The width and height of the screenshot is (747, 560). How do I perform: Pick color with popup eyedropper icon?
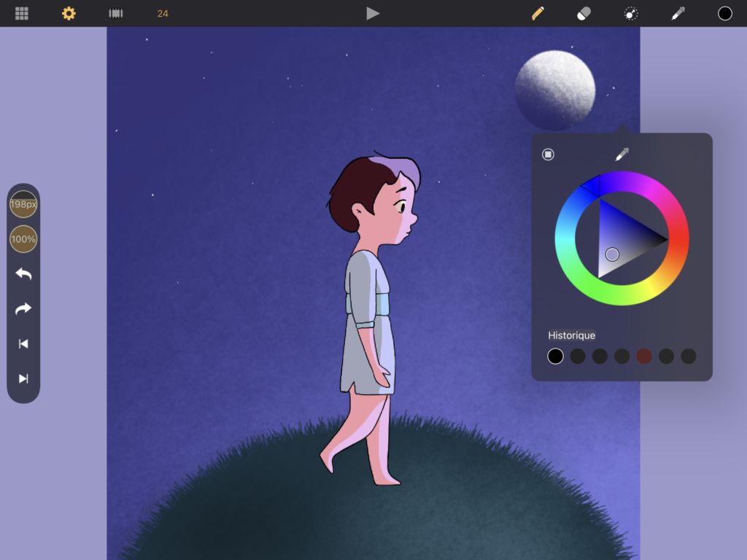point(622,155)
